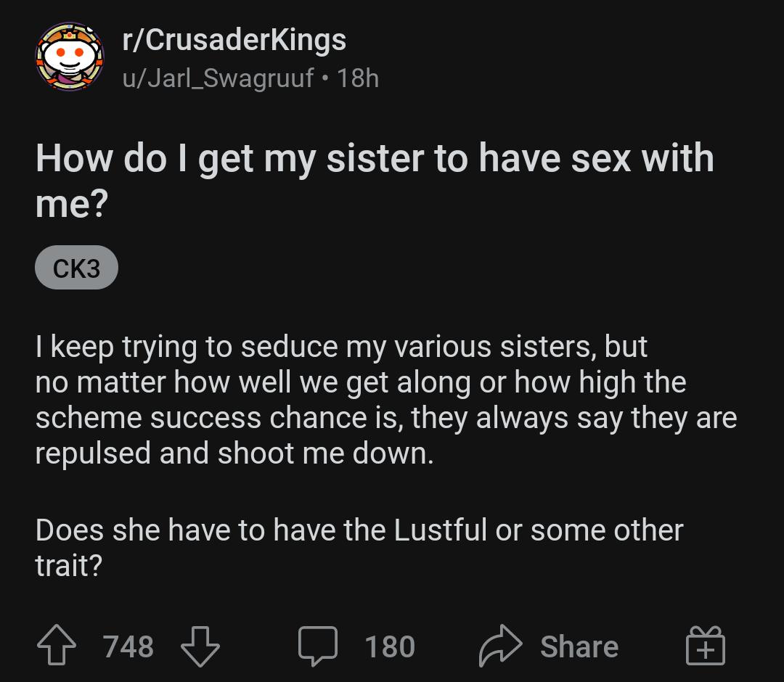Open the post by clicking its title
Screen dimensions: 784x682
coord(374,176)
